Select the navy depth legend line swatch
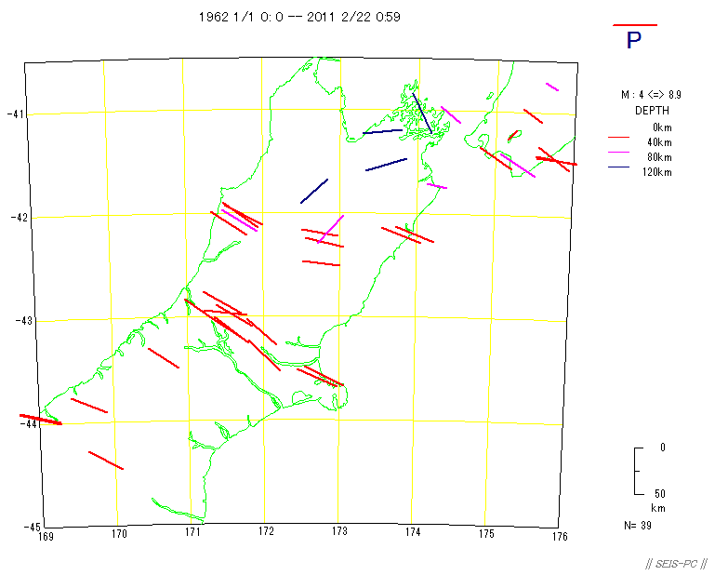 tap(618, 167)
